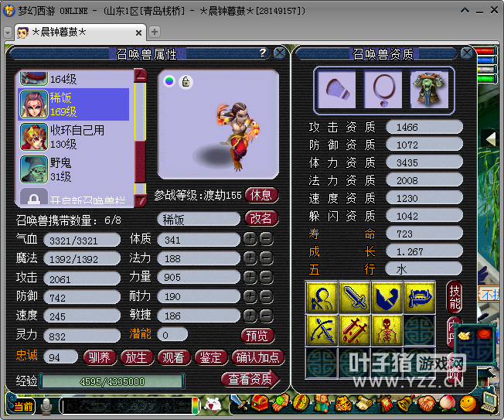Select the red skeleton skill icon
This screenshot has height=420, width=504.
tap(387, 330)
